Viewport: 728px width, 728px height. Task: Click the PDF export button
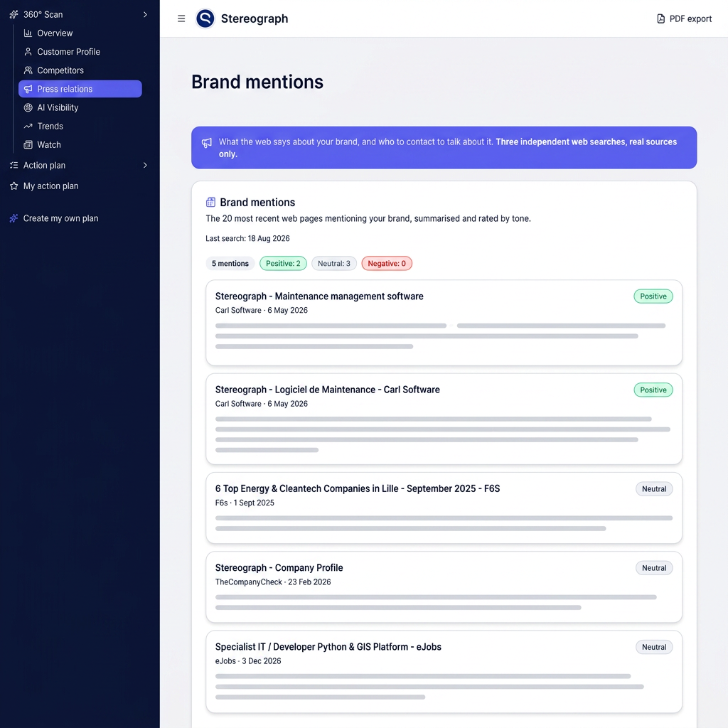pyautogui.click(x=684, y=18)
